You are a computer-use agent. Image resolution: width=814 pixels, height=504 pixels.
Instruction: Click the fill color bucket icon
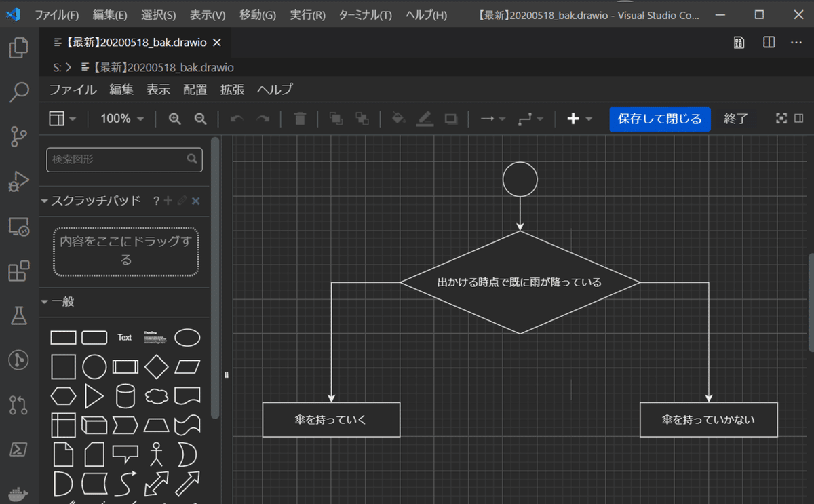[399, 119]
